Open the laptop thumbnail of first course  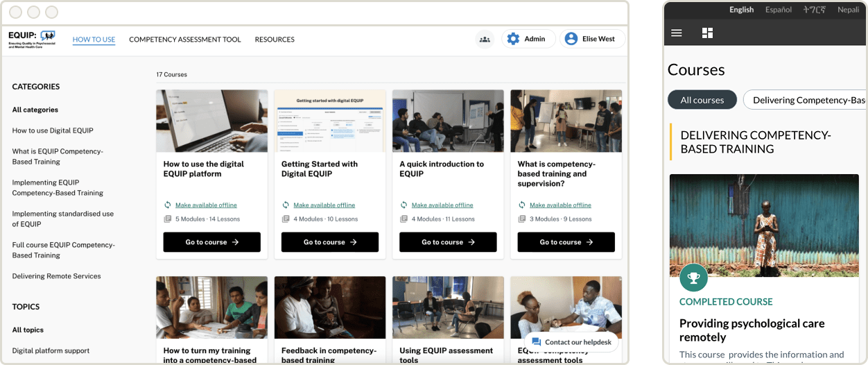[211, 121]
